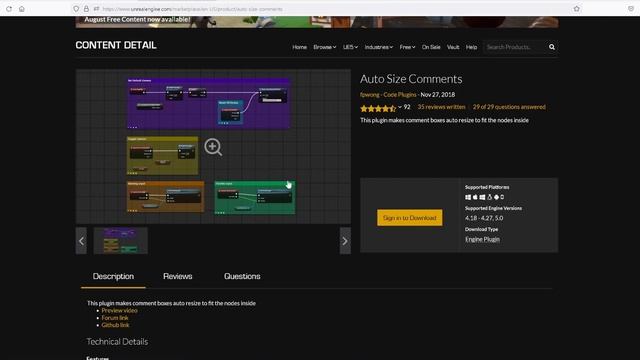Go to Home in navigation

(x=299, y=47)
